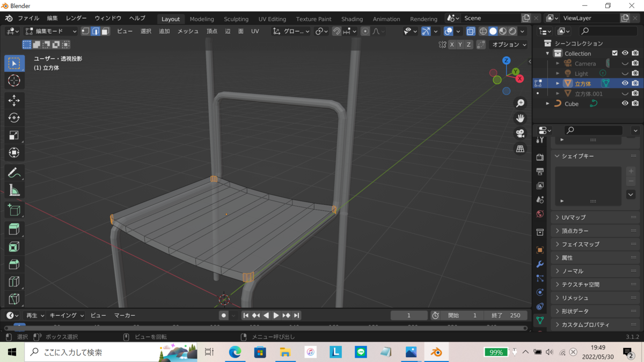Switch to wireframe viewport shading
This screenshot has height=362, width=644.
coord(483,31)
